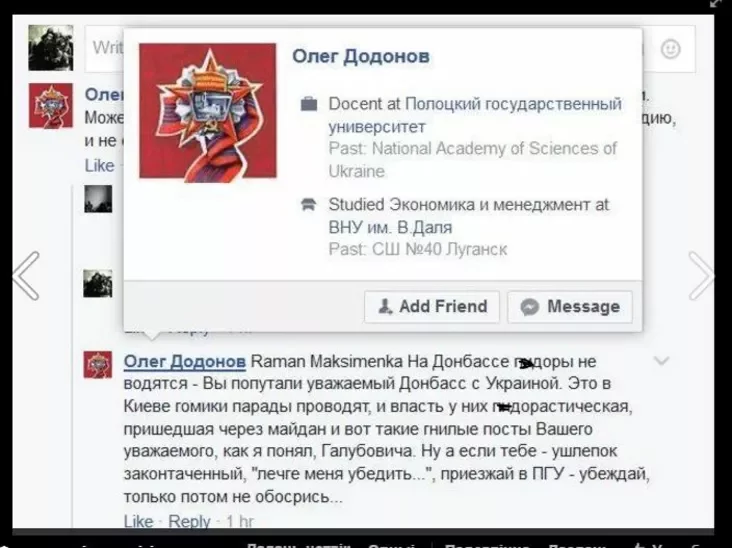Go to next photo with right arrow
Viewport: 732px width, 548px height.
coord(701,275)
